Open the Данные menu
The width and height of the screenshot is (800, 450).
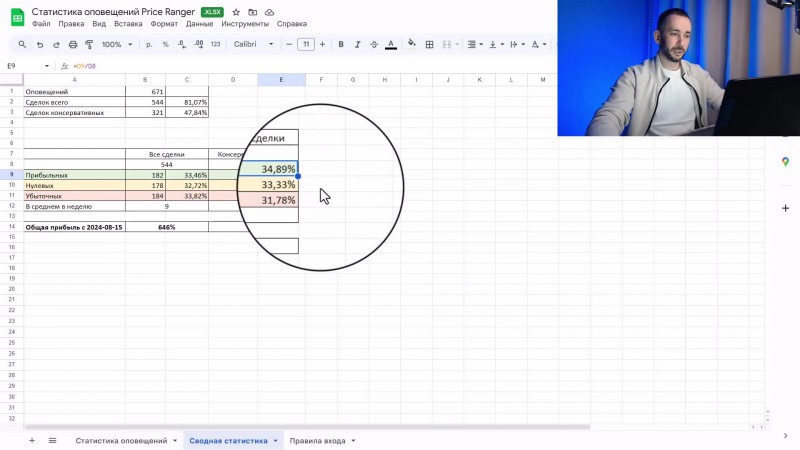click(x=199, y=24)
